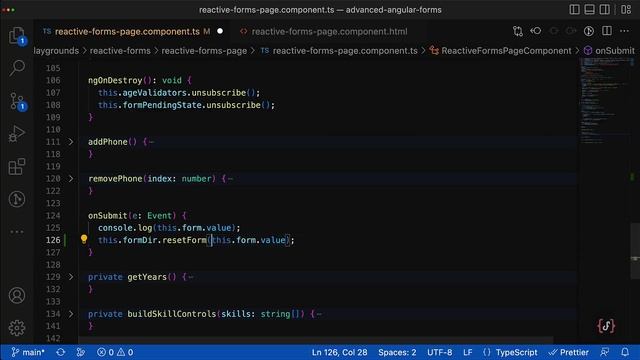This screenshot has height=360, width=640.
Task: Show additional views ellipsis in activity bar
Action: point(17,232)
